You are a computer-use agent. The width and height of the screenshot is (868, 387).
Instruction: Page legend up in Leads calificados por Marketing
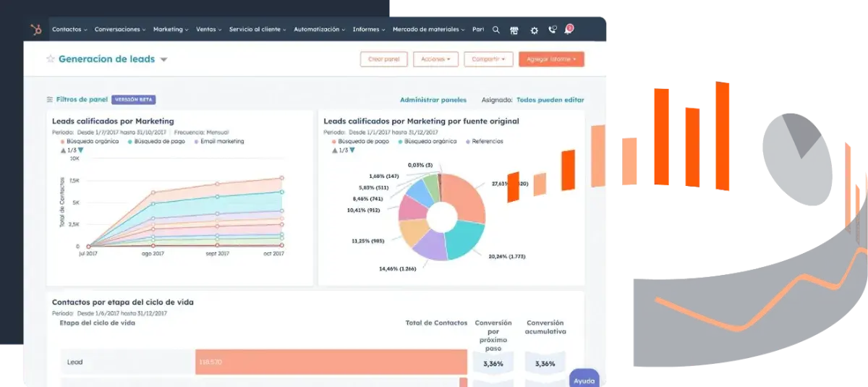(62, 150)
